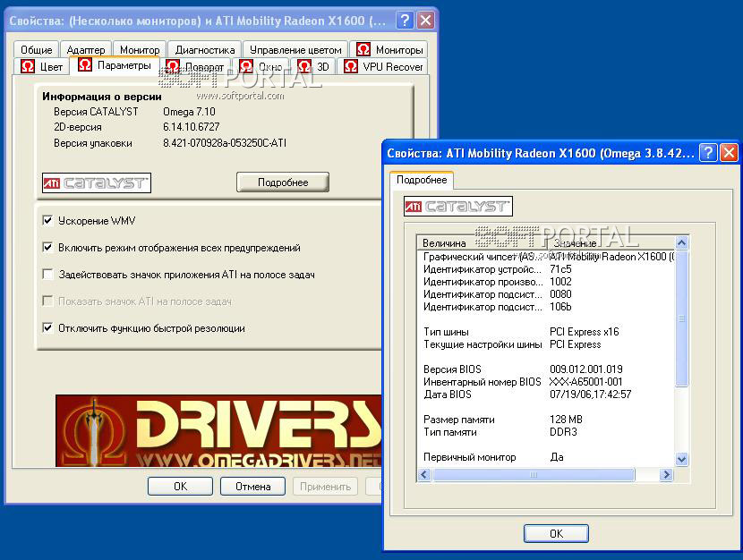The image size is (743, 560).
Task: Switch to the Диагностика tab
Action: tap(205, 50)
